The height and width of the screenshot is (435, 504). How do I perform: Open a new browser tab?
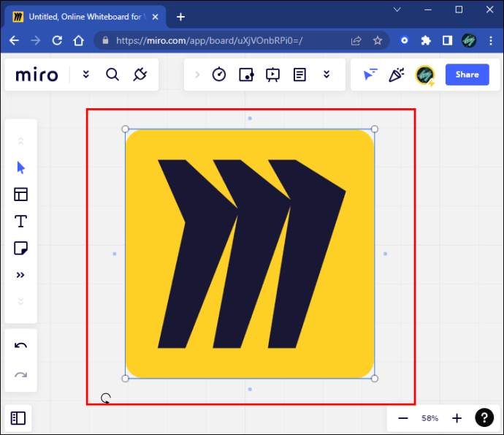[x=181, y=17]
